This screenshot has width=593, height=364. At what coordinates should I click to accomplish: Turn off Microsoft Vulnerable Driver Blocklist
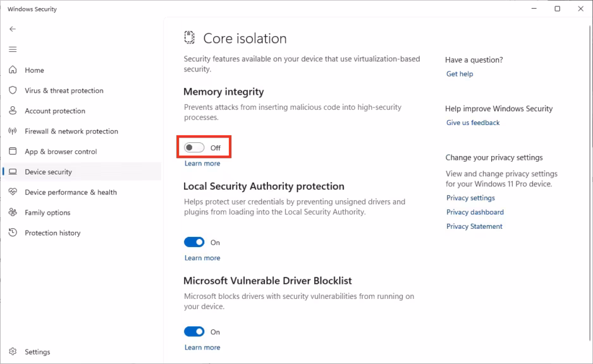[x=195, y=332]
